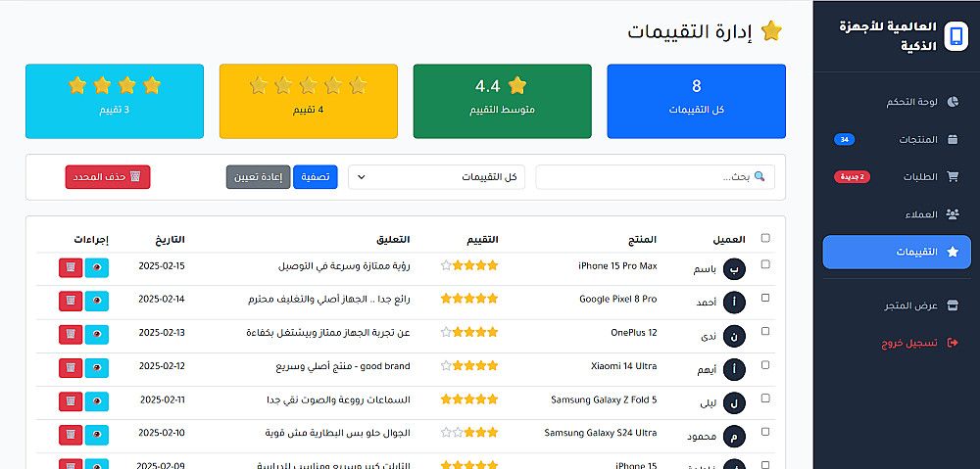Click the red حذف المحدد button

[x=108, y=177]
